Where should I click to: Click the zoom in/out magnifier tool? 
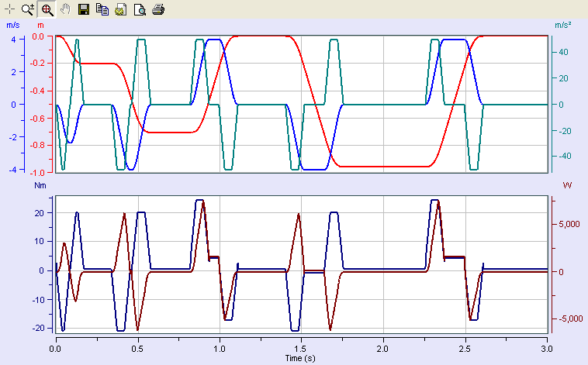[x=28, y=9]
